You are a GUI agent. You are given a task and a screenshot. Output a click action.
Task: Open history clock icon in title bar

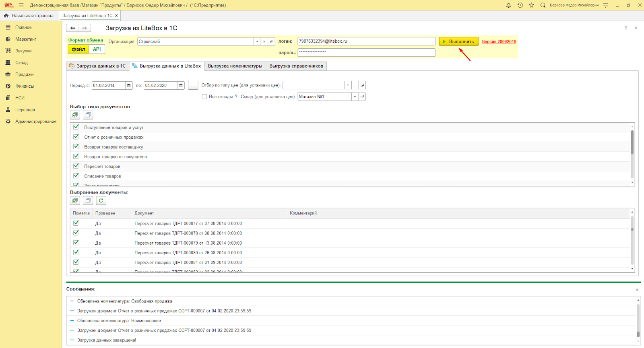coord(520,5)
